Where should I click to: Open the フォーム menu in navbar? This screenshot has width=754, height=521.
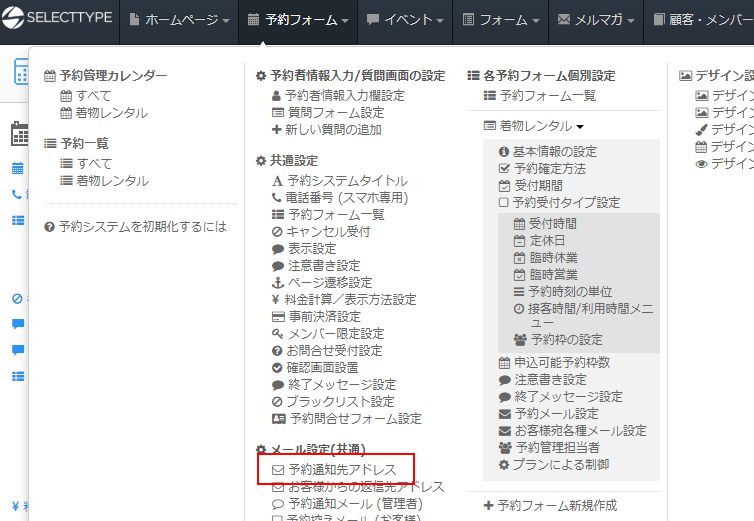[x=501, y=20]
